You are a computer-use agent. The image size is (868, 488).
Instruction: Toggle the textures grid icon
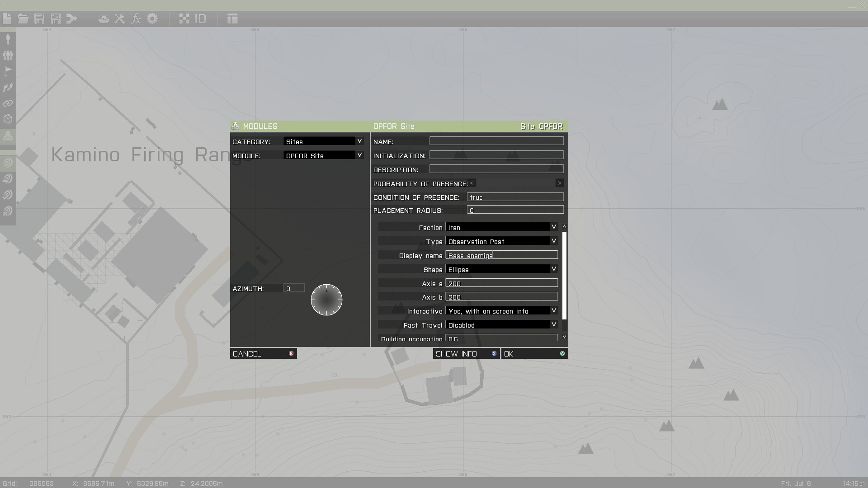[x=184, y=19]
